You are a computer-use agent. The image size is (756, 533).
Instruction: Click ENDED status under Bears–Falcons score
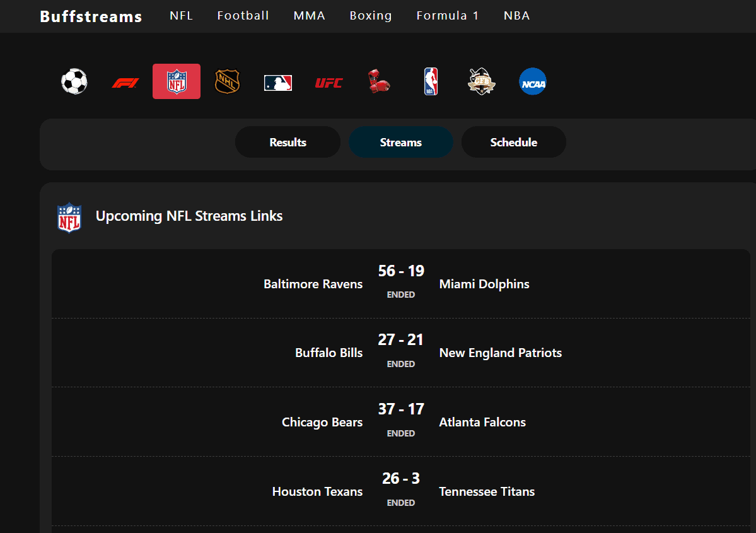click(400, 433)
